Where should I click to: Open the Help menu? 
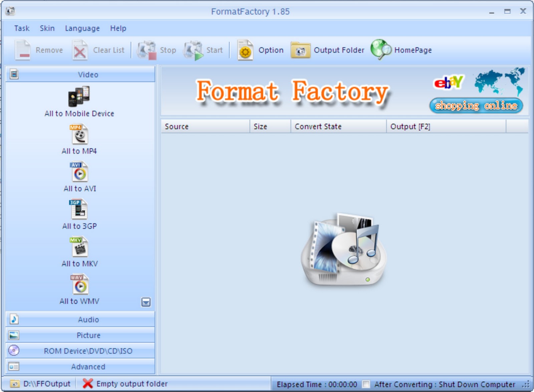click(118, 28)
